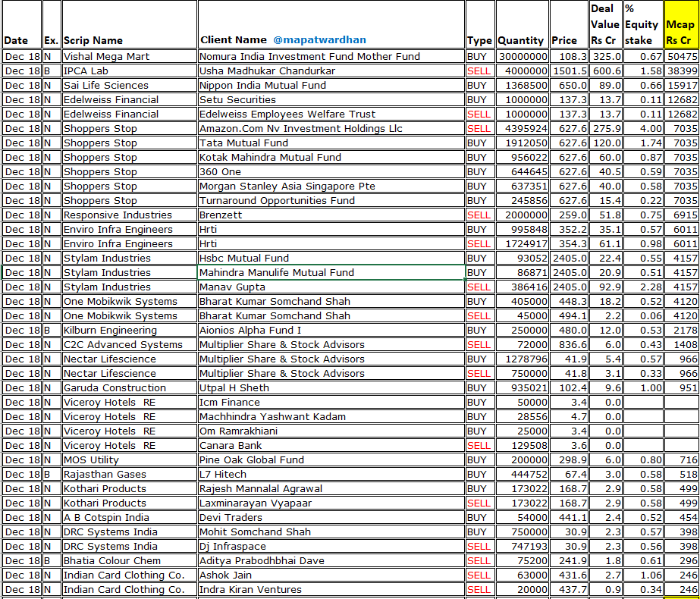The image size is (700, 599).
Task: Click Usha Madhukar Chandurkar client cell
Action: point(331,71)
